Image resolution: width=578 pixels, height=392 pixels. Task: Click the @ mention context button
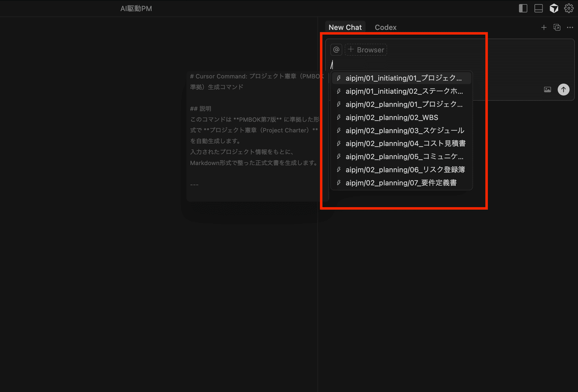coord(336,50)
